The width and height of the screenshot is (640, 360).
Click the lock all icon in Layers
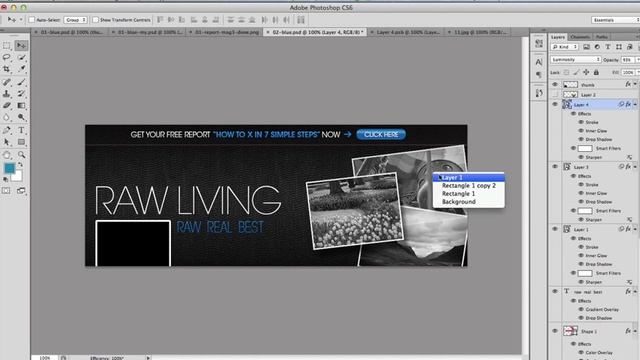tap(596, 72)
